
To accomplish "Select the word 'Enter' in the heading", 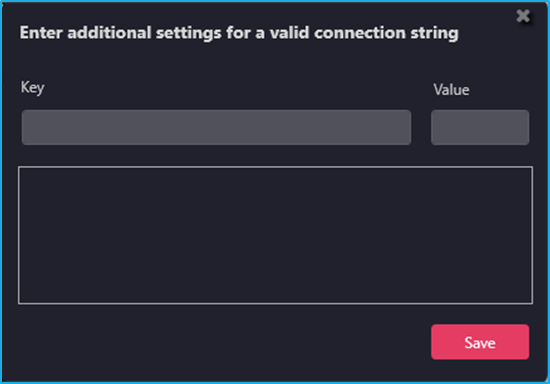I will pyautogui.click(x=41, y=33).
